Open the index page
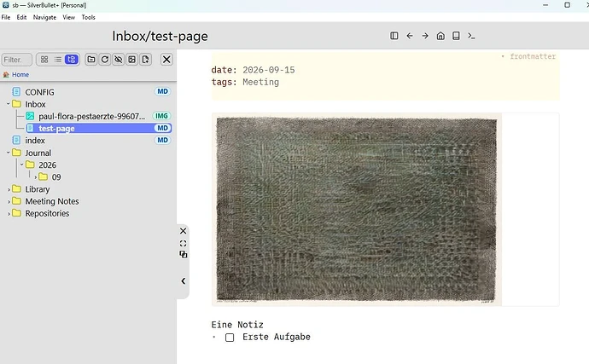 tap(35, 141)
